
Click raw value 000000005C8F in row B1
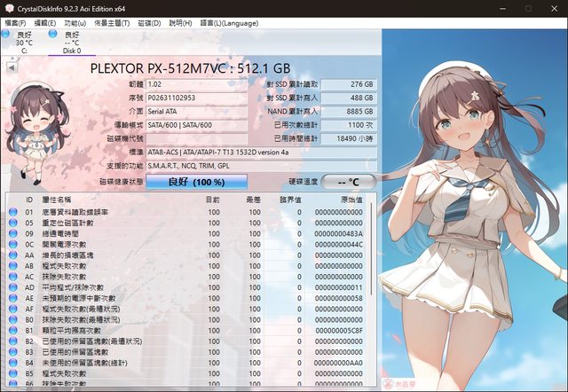pyautogui.click(x=339, y=331)
